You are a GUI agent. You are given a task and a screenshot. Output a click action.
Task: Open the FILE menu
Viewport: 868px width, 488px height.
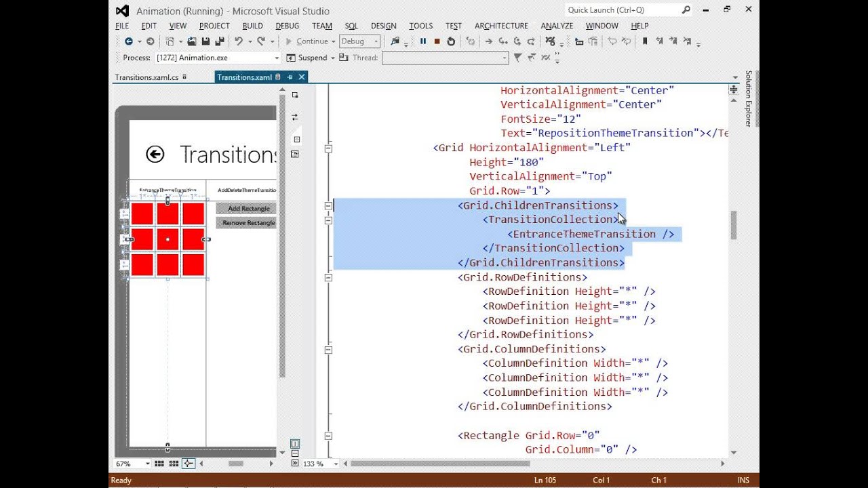(122, 26)
